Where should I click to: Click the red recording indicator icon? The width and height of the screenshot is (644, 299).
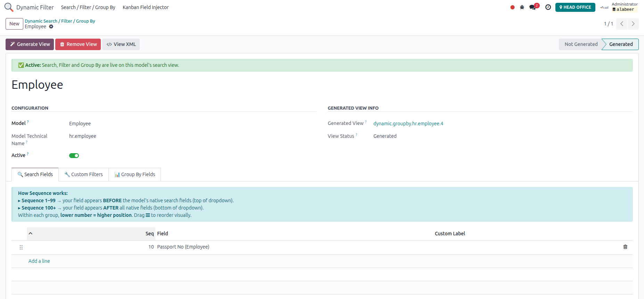[512, 7]
